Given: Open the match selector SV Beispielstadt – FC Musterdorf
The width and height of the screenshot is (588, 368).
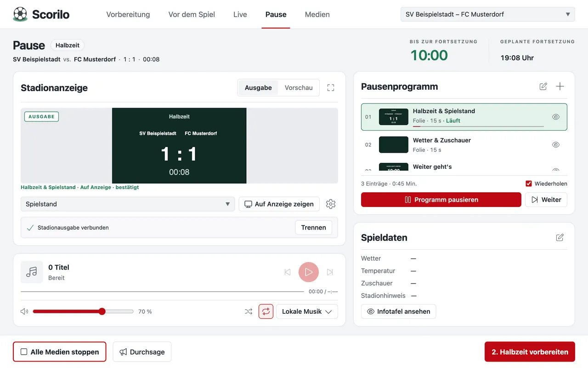Looking at the screenshot, I should [x=488, y=14].
